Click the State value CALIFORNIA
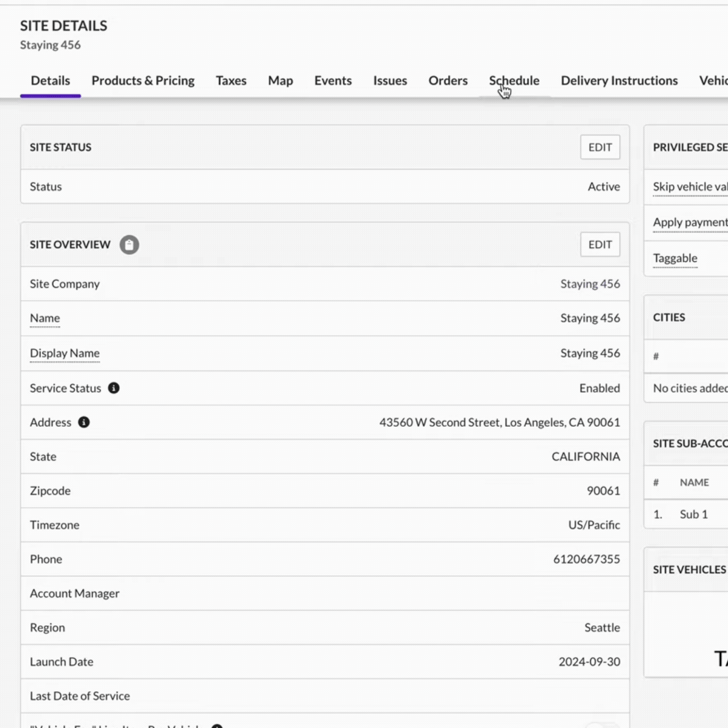 [x=586, y=457]
